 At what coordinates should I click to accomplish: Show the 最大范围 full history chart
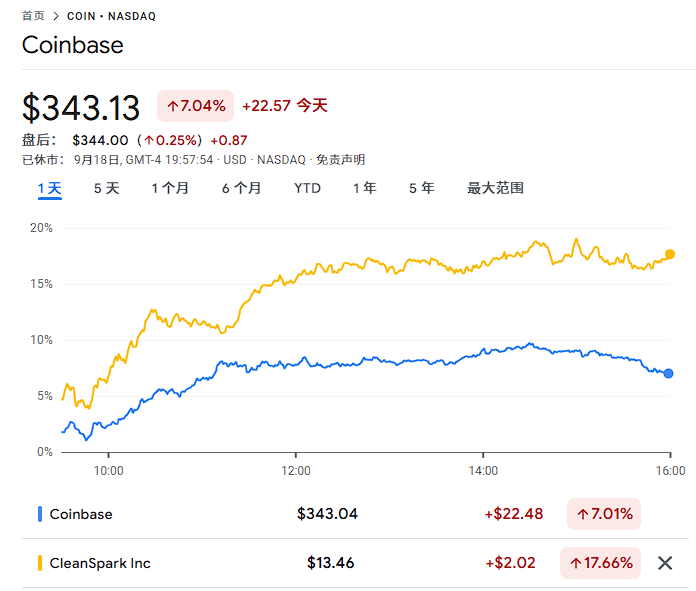(495, 188)
